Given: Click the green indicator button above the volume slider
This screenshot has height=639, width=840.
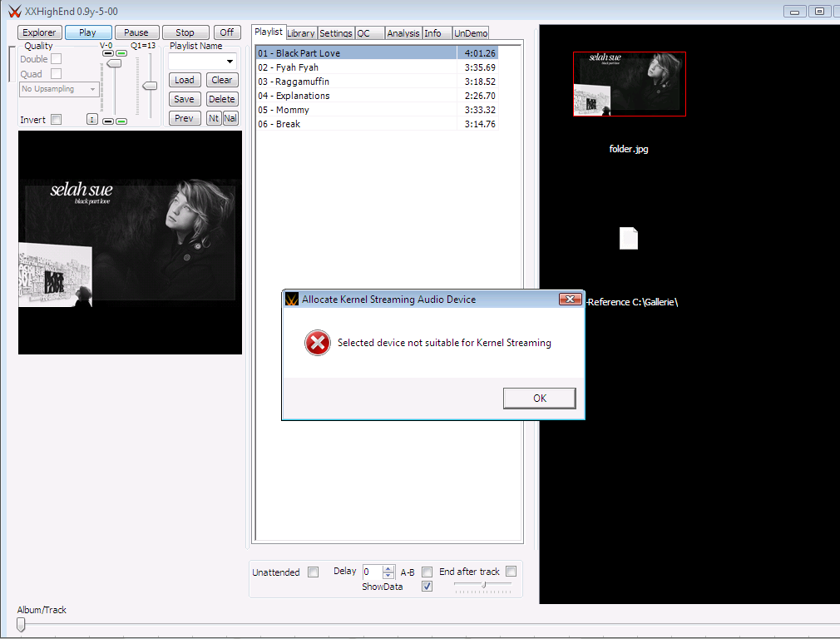Looking at the screenshot, I should [x=121, y=53].
